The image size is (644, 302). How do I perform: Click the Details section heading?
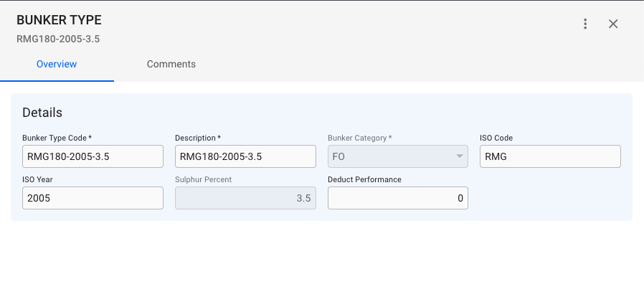42,113
